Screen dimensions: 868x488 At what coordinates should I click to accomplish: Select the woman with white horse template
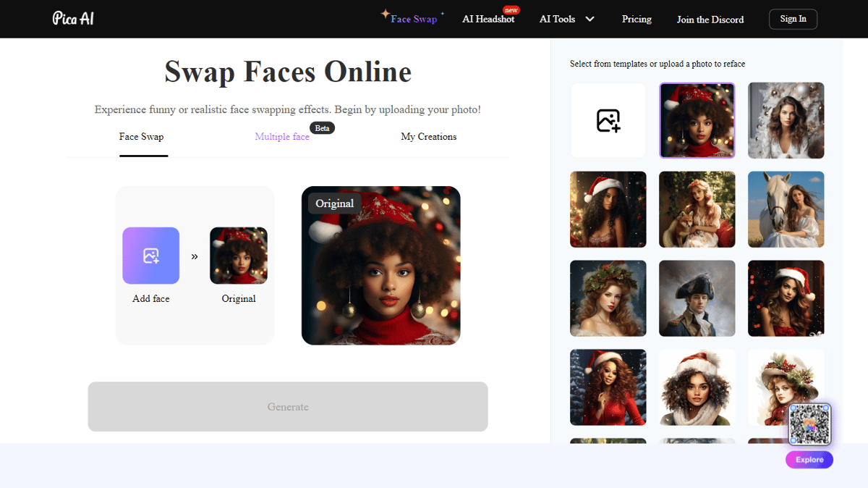(x=786, y=209)
